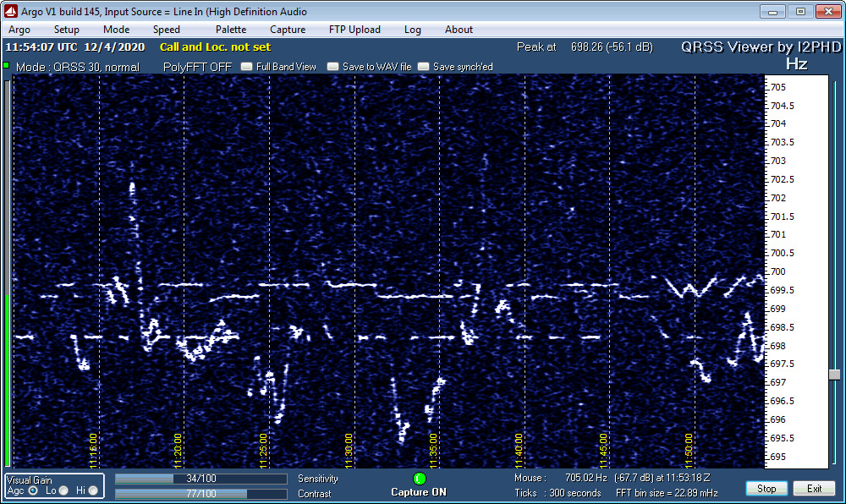The height and width of the screenshot is (504, 846).
Task: Click the 698 Hz scale label
Action: coord(778,346)
